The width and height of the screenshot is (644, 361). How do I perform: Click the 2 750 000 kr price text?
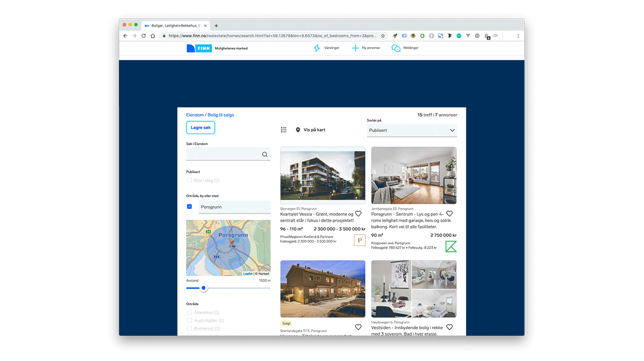[x=443, y=235]
